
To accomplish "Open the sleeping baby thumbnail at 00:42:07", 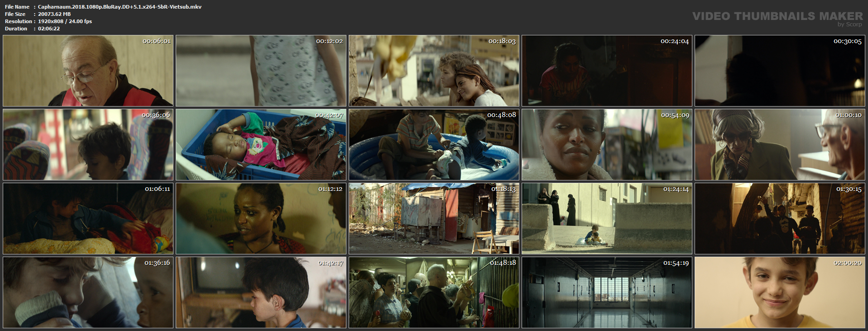I will point(261,145).
